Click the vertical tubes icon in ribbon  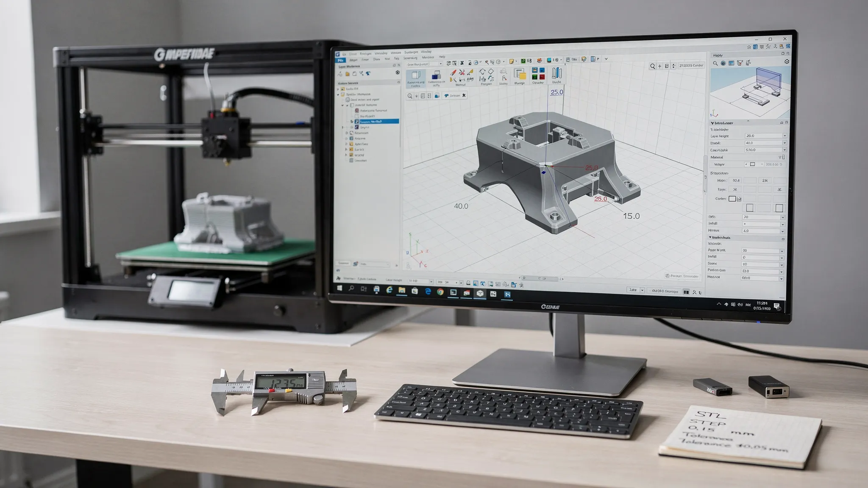point(556,73)
